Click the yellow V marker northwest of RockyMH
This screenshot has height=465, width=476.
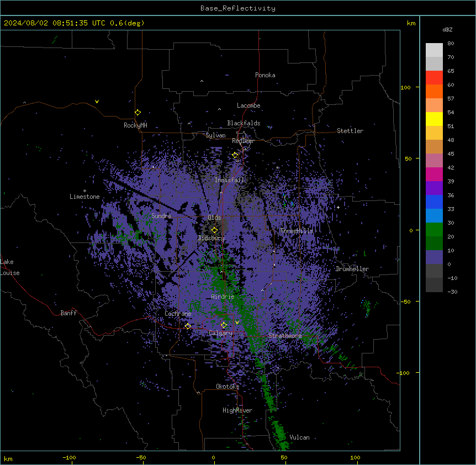[97, 102]
